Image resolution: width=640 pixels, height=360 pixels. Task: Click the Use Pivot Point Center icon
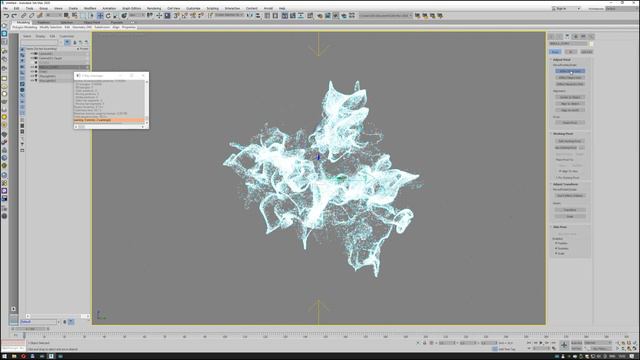(x=150, y=16)
